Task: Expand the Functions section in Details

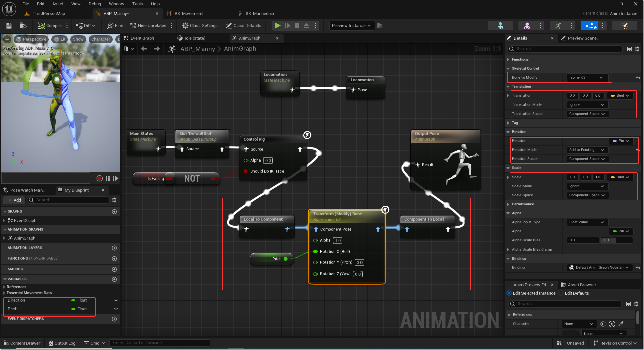Action: click(x=508, y=60)
